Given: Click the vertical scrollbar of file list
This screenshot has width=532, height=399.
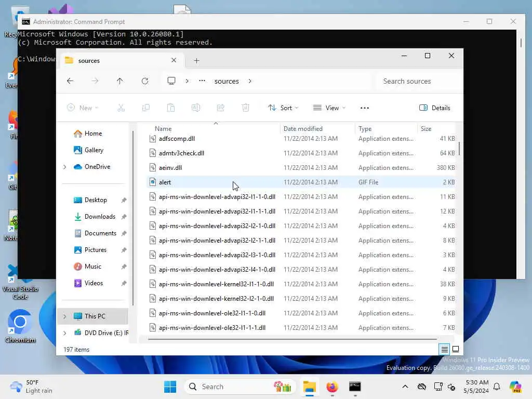Looking at the screenshot, I should point(459,149).
